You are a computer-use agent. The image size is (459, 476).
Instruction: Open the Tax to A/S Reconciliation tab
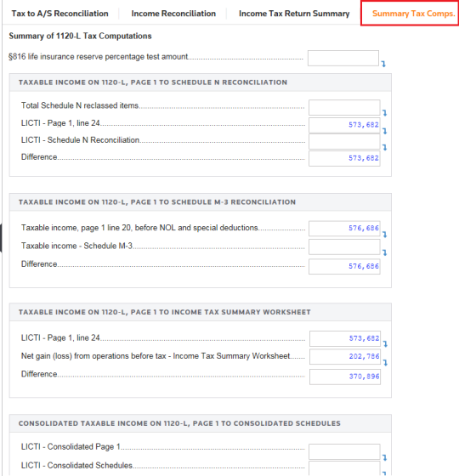[59, 14]
